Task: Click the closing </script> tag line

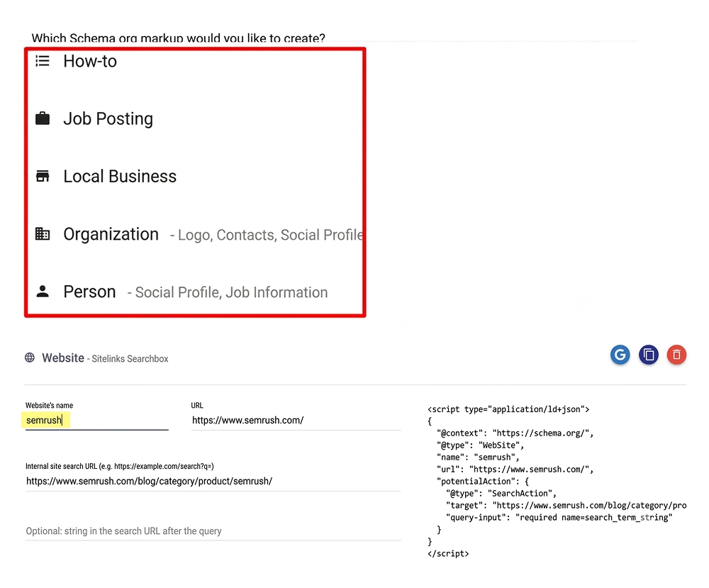Action: click(448, 554)
